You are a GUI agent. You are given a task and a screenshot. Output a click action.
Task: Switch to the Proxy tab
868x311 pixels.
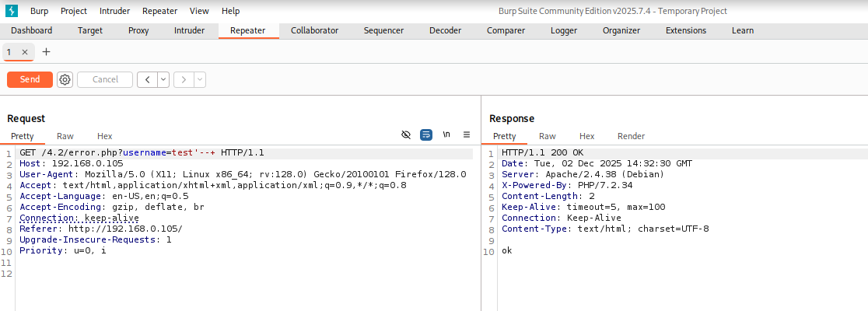pos(138,30)
